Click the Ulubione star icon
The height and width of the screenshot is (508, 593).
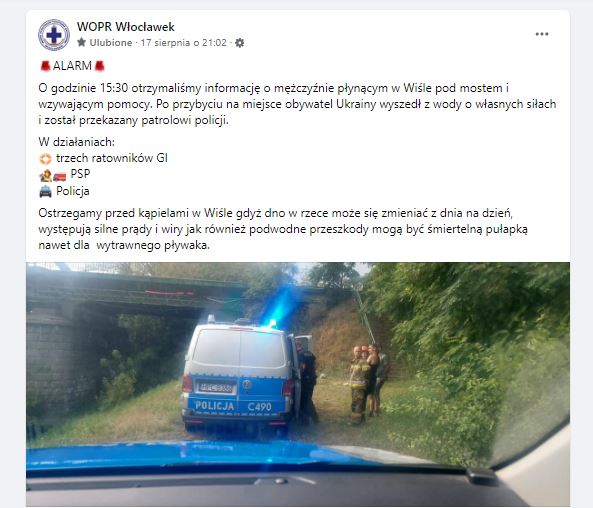81,42
